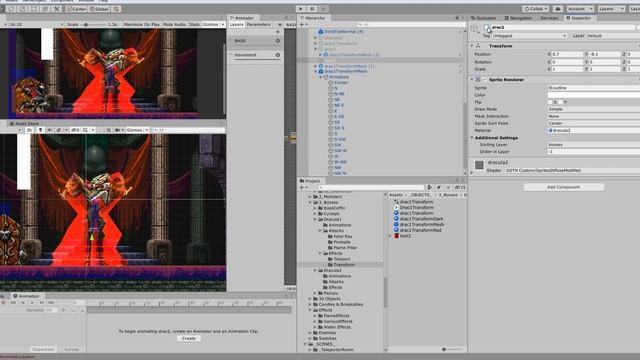
Task: Toggle the Sprite Renderer enabled checkbox
Action: tap(485, 80)
